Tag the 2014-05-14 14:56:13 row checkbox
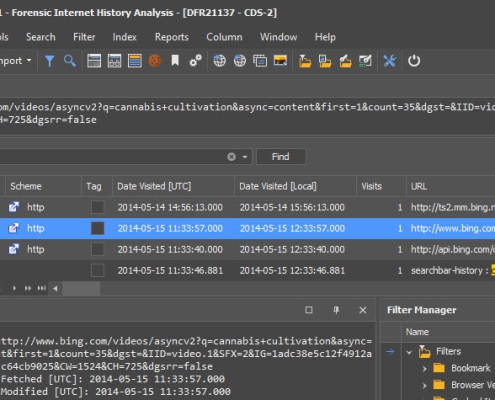This screenshot has height=400, width=495. [x=97, y=207]
